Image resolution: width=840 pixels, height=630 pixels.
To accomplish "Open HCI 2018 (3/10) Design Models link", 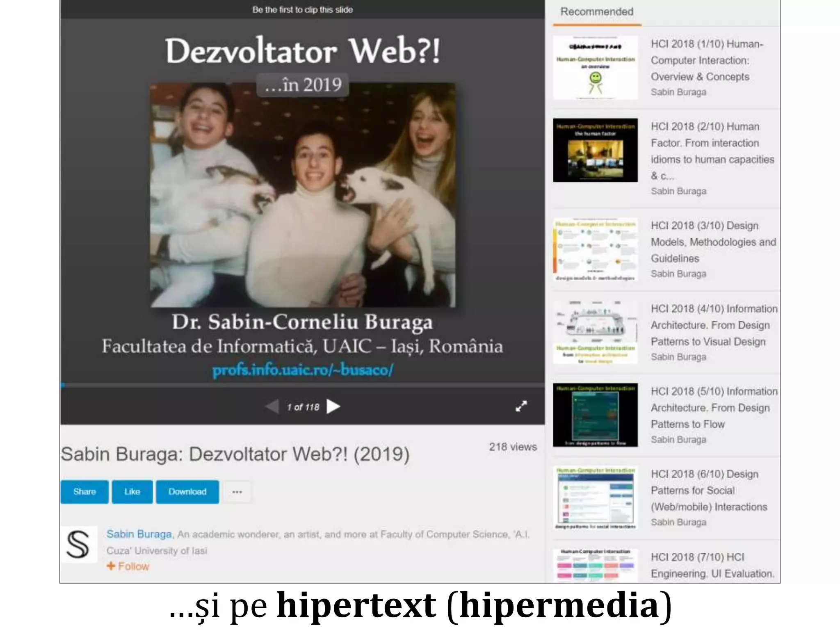I will tap(713, 242).
